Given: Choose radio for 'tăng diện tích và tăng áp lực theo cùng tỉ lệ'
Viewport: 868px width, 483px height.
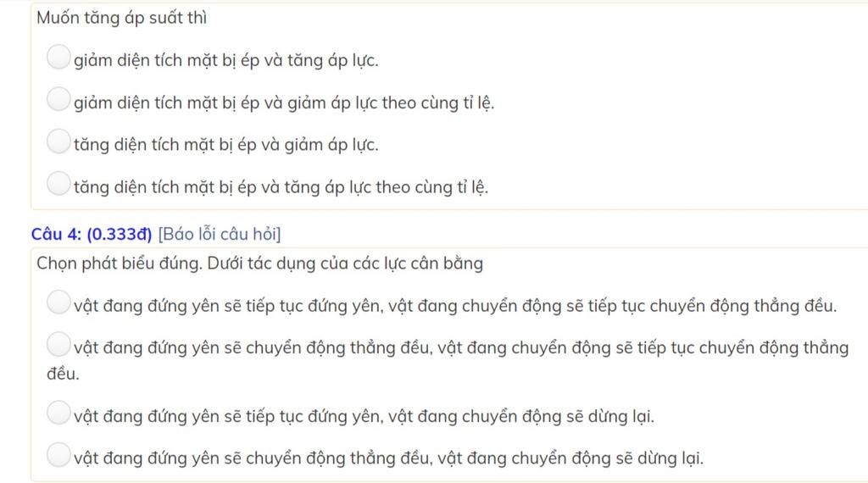Looking at the screenshot, I should pyautogui.click(x=58, y=184).
